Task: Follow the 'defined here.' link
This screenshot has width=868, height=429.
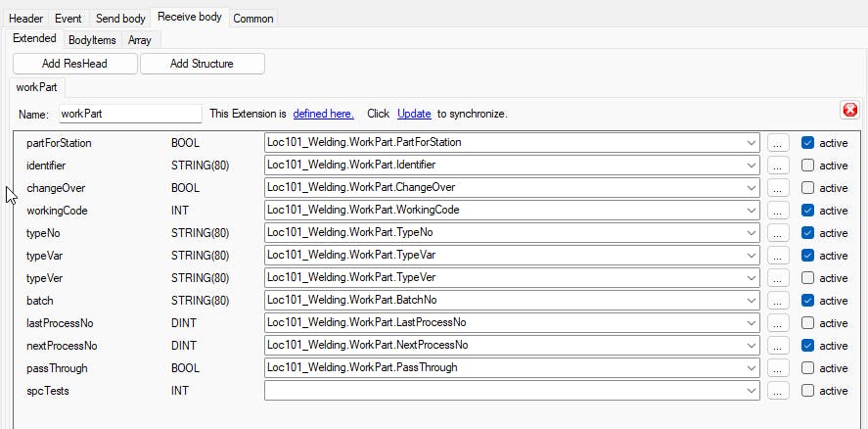Action: point(323,114)
